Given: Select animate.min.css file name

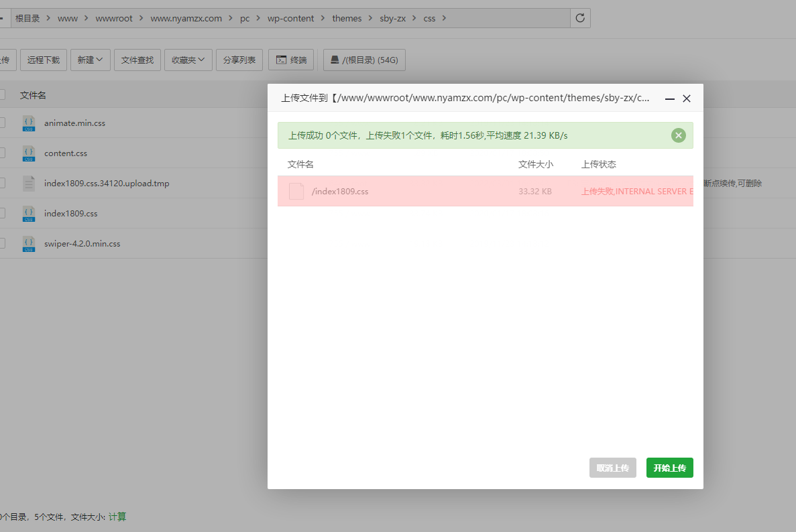Looking at the screenshot, I should point(74,123).
